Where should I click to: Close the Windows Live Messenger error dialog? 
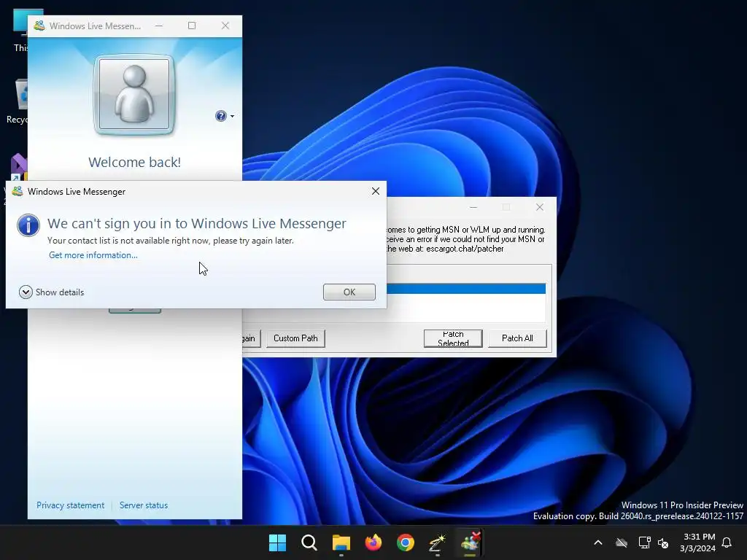click(376, 191)
